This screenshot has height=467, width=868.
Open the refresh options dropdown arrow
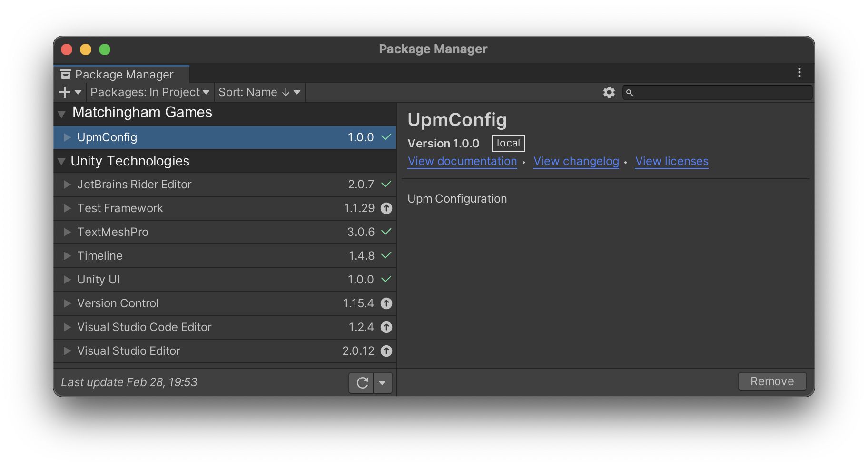382,383
